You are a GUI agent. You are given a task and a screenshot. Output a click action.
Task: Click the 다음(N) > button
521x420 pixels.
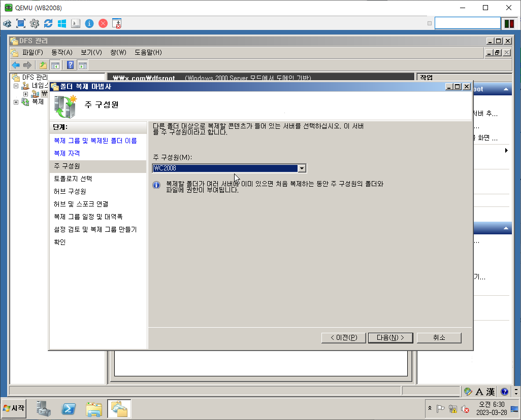pos(390,338)
